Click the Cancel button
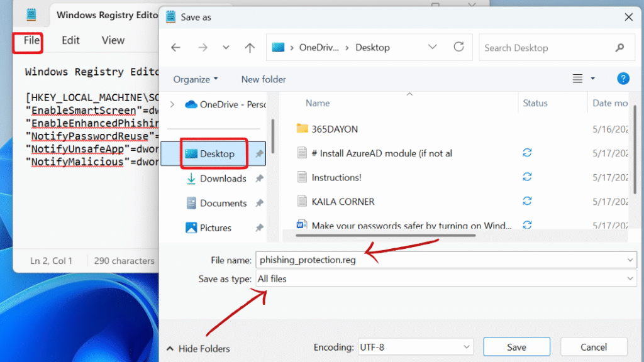Viewport: 644px width, 362px height. click(594, 347)
